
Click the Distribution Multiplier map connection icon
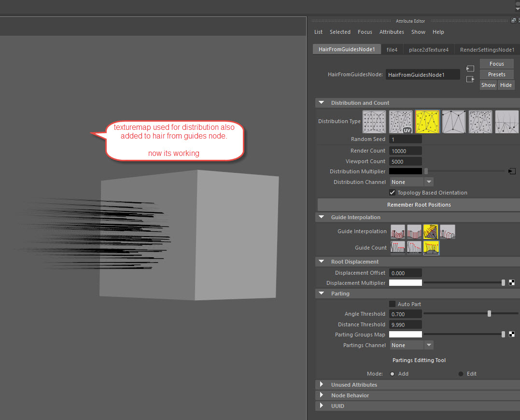tap(512, 171)
